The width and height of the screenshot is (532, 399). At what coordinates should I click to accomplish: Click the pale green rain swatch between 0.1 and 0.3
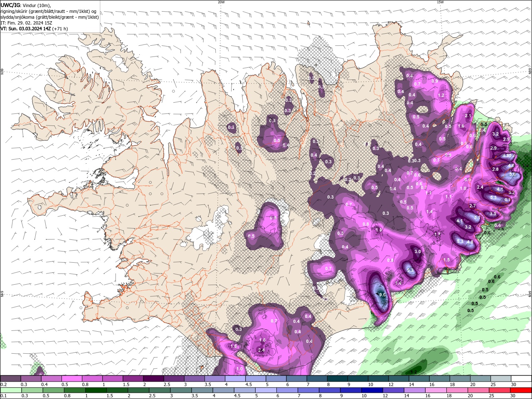coord(11,390)
